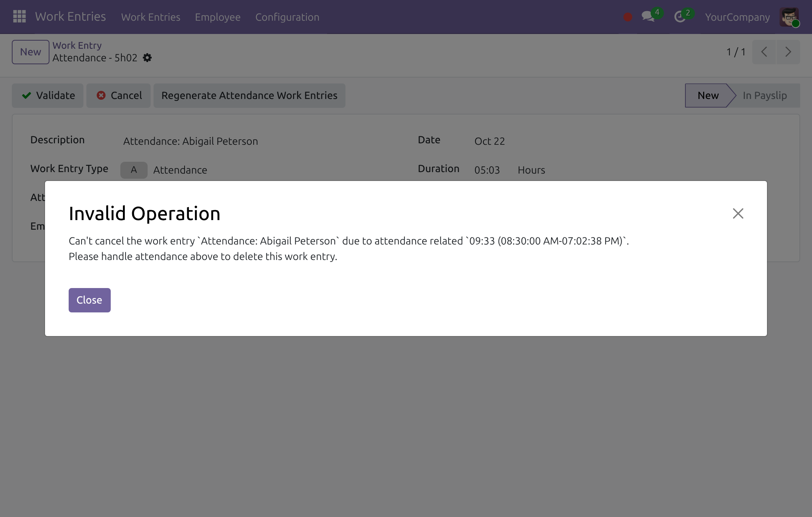Go to previous record arrow

(764, 52)
